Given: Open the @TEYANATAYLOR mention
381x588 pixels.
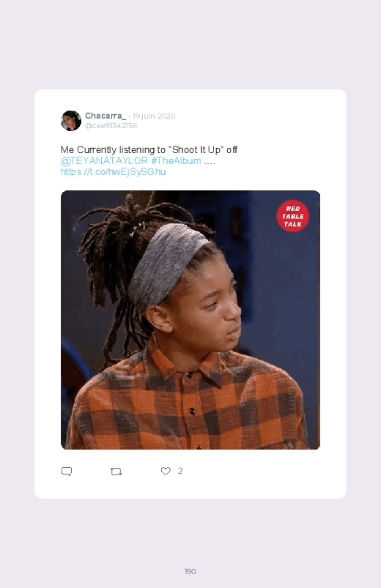Looking at the screenshot, I should (104, 161).
